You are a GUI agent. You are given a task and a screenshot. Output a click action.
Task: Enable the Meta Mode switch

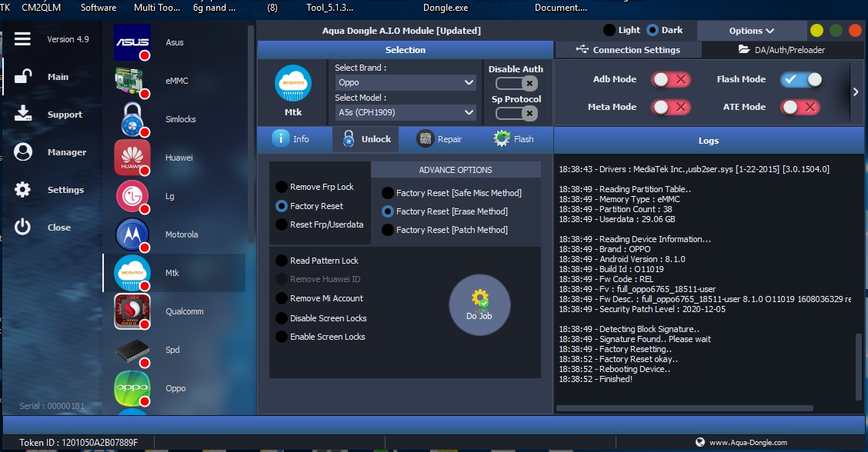(x=670, y=107)
